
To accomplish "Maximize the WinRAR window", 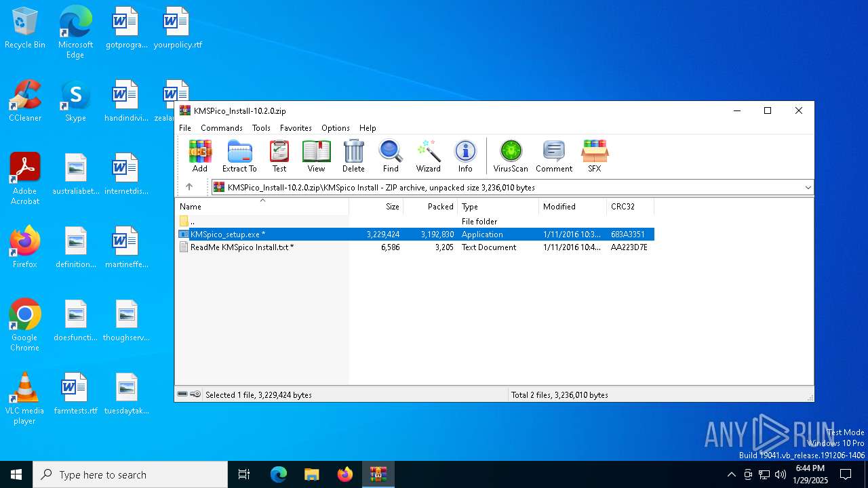I will coord(768,110).
